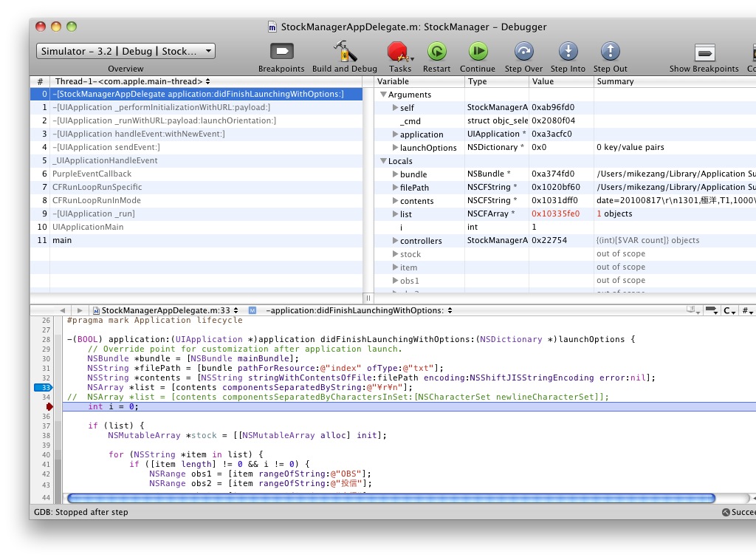756x560 pixels.
Task: Click the red 0x10335fe0 list value
Action: pyautogui.click(x=555, y=214)
